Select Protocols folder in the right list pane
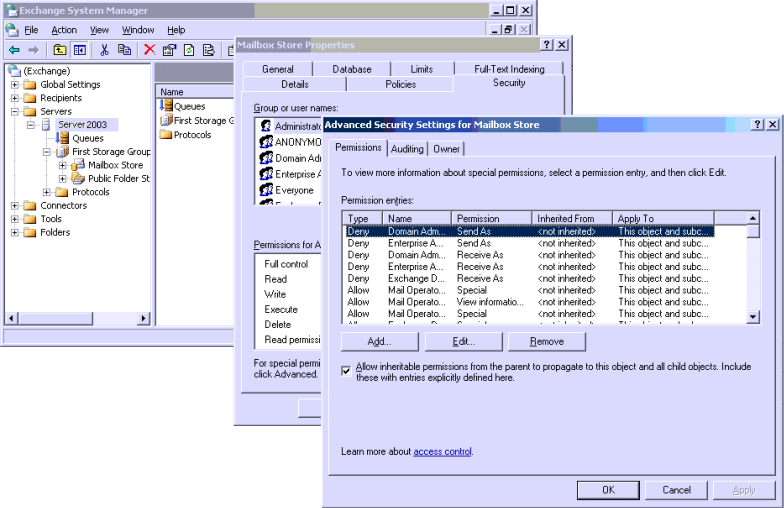This screenshot has width=784, height=508. pyautogui.click(x=186, y=134)
